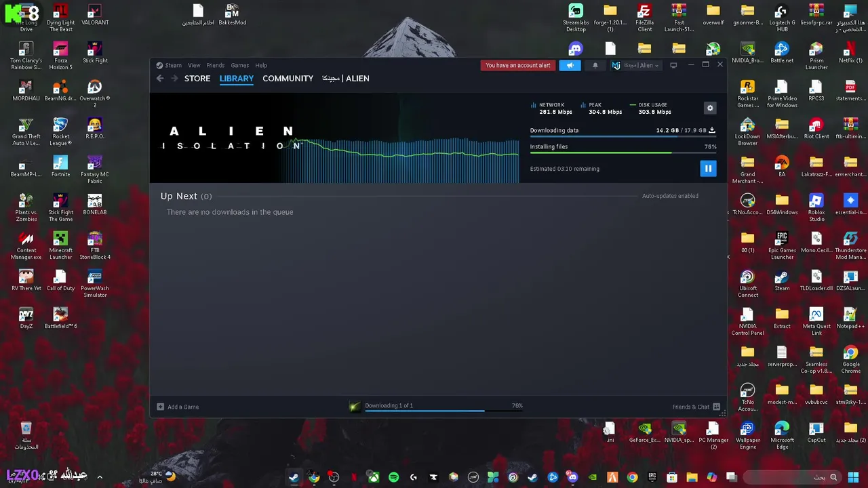Select the DayZ desktop icon
Screen dimensions: 868x488
point(26,318)
